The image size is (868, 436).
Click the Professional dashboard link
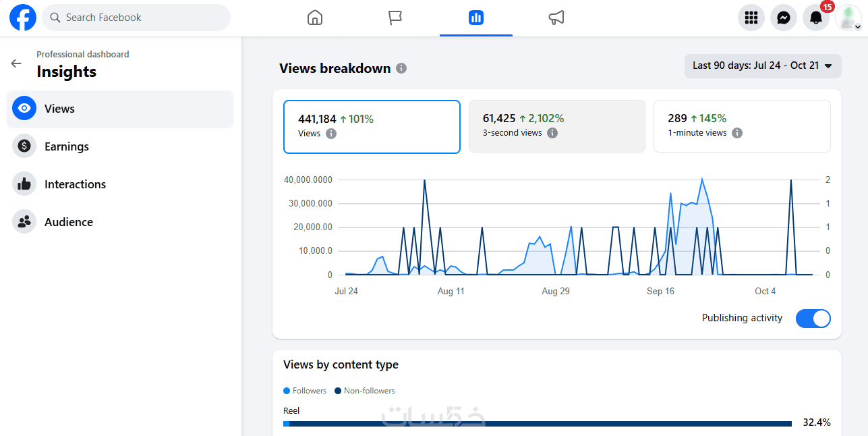(x=82, y=54)
